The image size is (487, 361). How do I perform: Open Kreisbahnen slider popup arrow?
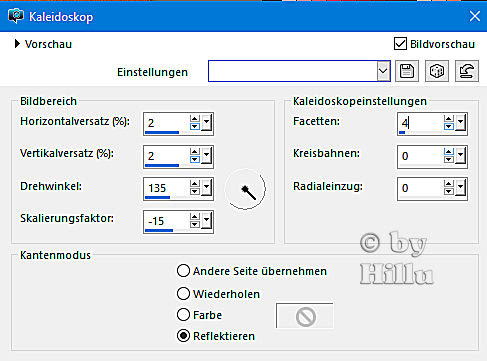pyautogui.click(x=461, y=156)
